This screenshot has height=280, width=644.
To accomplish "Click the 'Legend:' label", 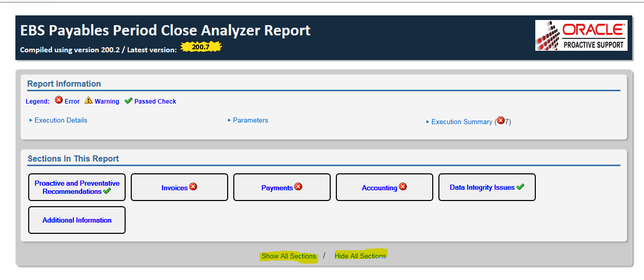I will [37, 102].
